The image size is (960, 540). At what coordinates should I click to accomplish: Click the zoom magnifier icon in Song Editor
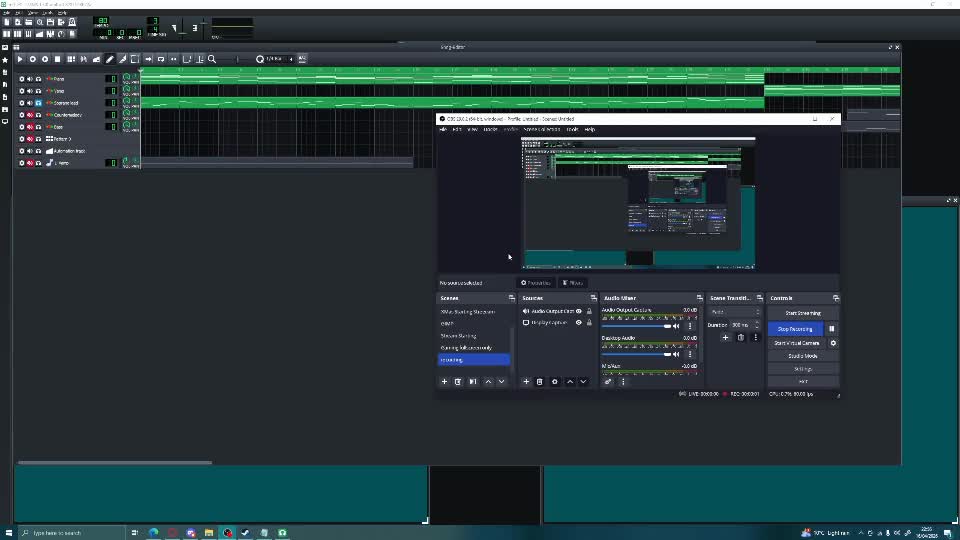[212, 59]
